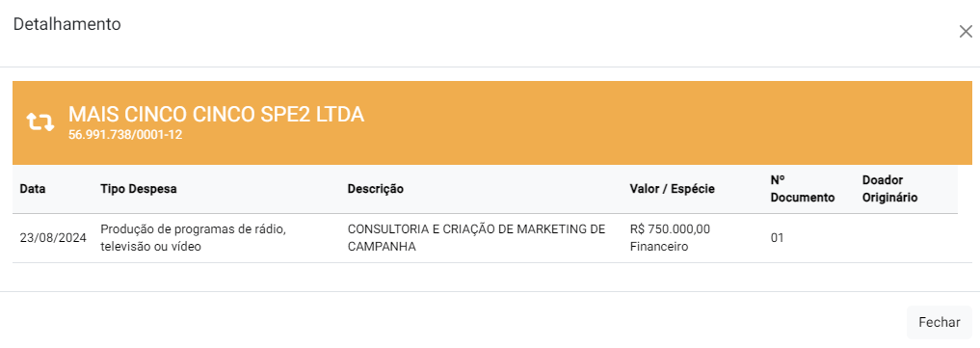Click the transfer arrows icon in orange banner
This screenshot has width=980, height=348.
click(x=40, y=121)
